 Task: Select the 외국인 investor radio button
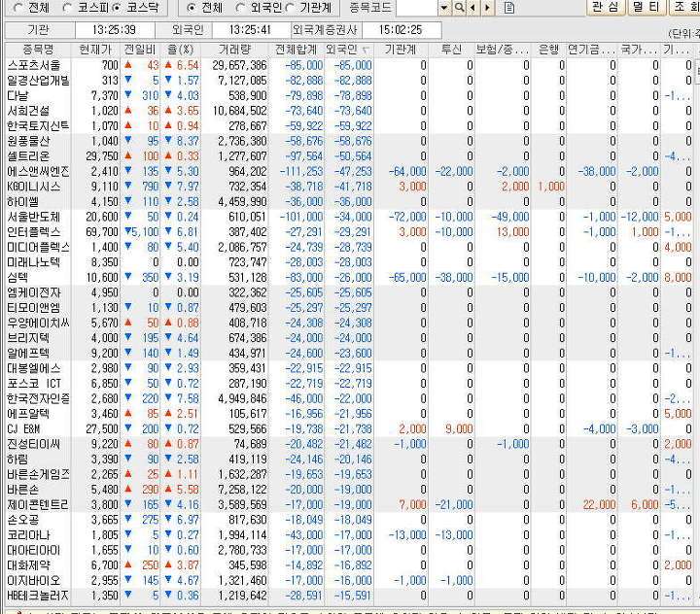click(x=240, y=8)
